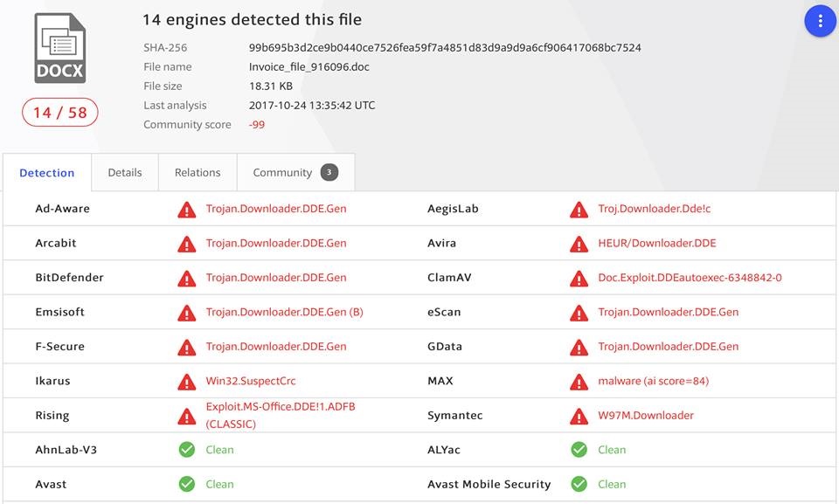Click the Ad-Aware engine name
Image resolution: width=839 pixels, height=504 pixels.
coord(63,209)
